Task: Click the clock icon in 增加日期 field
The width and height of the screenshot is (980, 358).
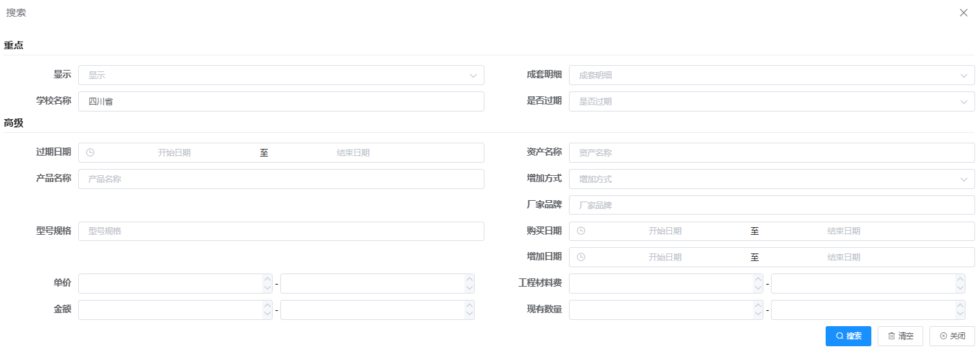Action: coord(581,258)
